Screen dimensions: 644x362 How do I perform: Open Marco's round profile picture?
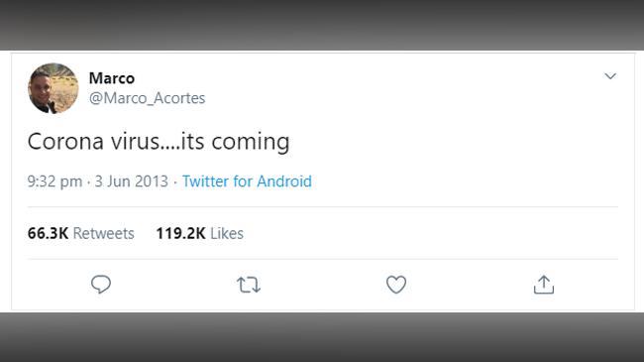pos(53,88)
